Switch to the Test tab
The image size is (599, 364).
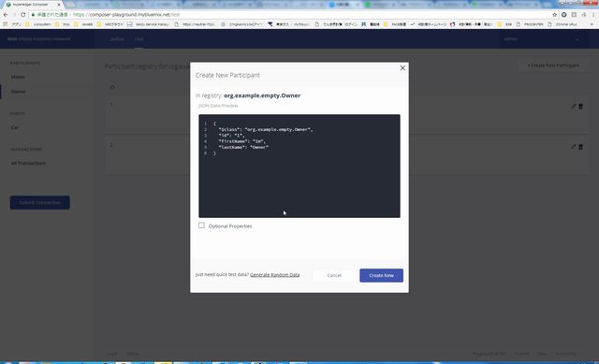point(139,39)
